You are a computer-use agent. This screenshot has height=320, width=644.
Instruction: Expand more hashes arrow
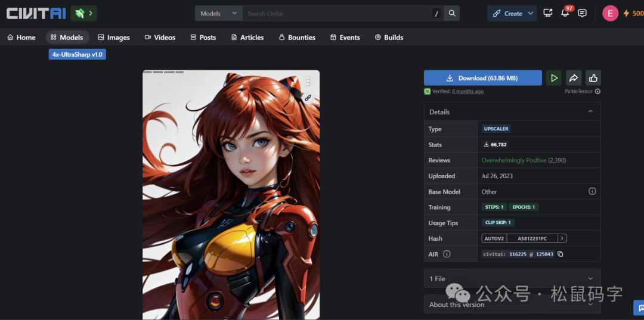pyautogui.click(x=562, y=238)
